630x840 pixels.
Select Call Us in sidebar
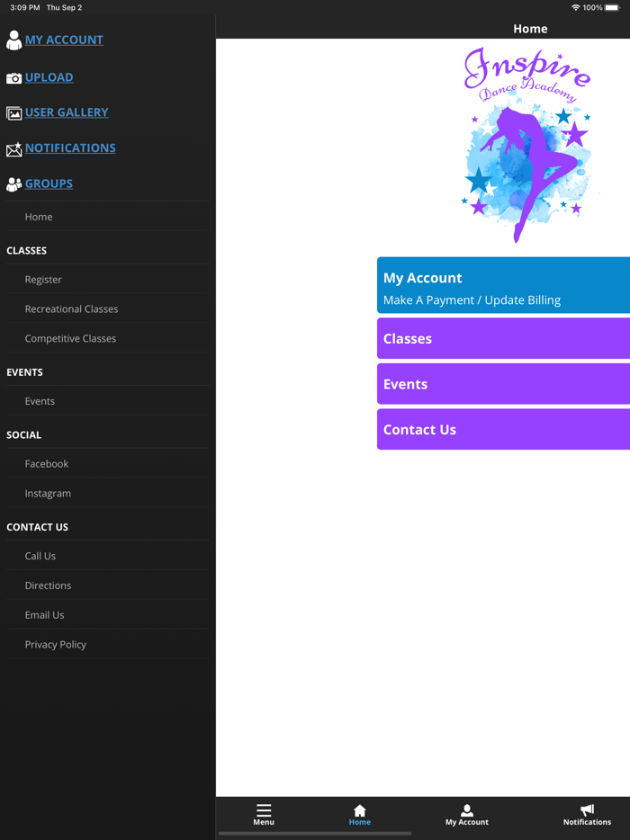(x=107, y=556)
